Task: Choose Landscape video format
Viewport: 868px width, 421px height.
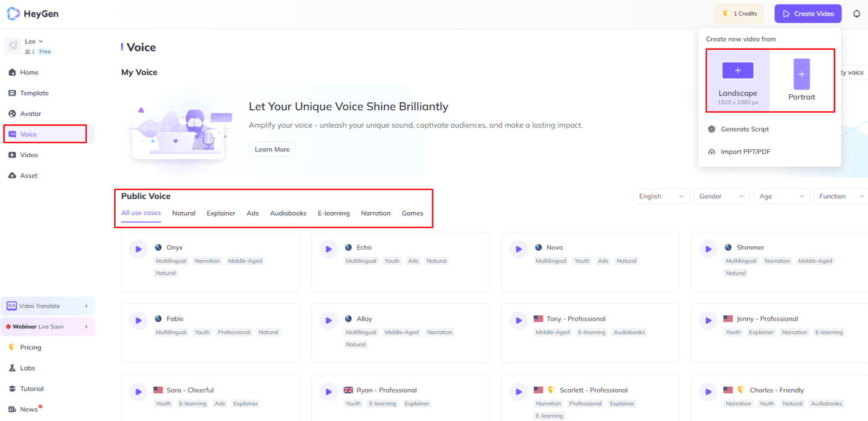Action: (738, 80)
